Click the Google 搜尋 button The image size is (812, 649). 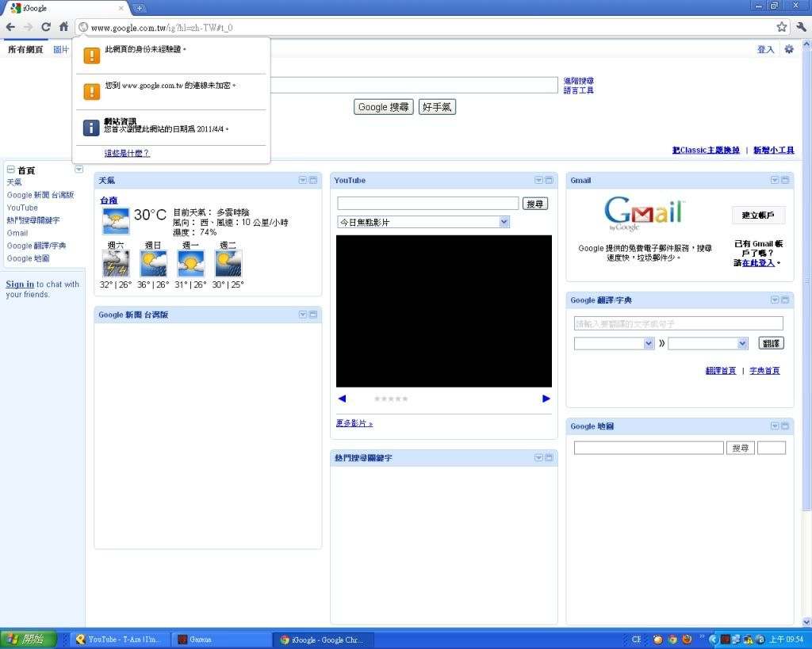tap(383, 107)
